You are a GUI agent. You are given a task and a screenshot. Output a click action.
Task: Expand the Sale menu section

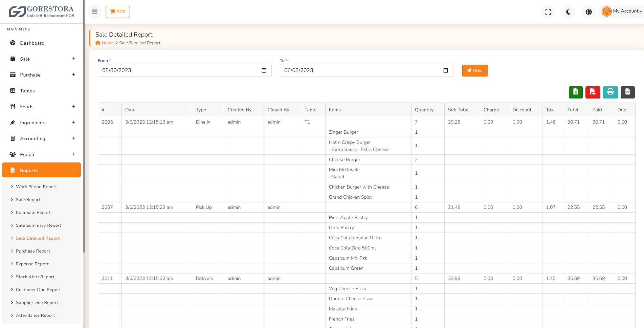click(x=73, y=59)
